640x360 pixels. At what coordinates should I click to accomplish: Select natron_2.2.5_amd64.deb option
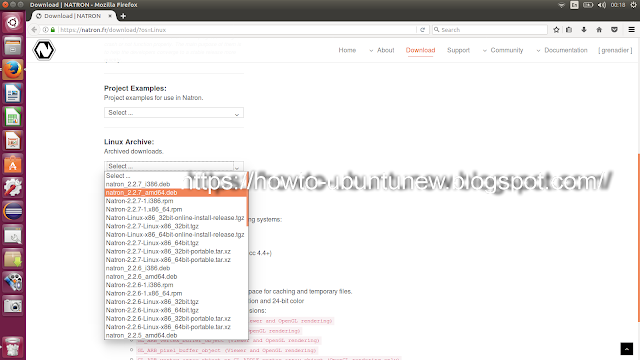tap(176, 336)
